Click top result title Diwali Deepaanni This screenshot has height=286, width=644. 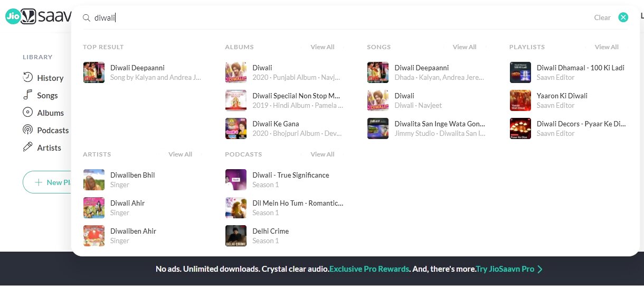pos(137,68)
